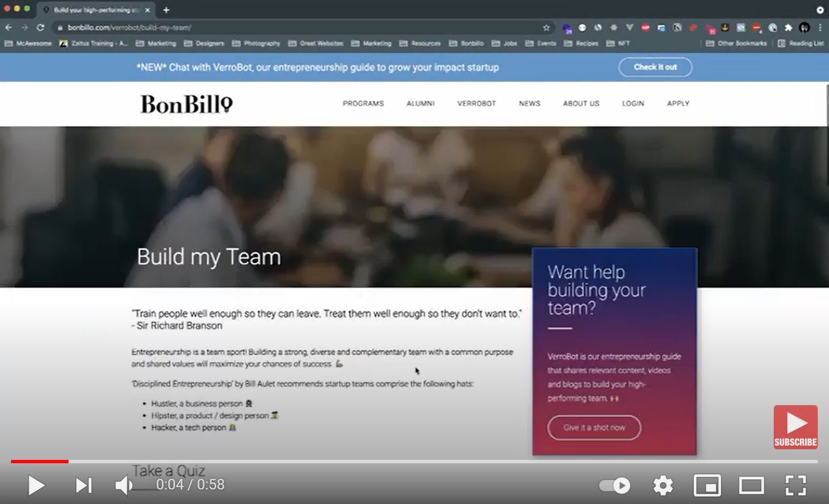Viewport: 829px width, 504px height.
Task: Open the Photography bookmarks folder
Action: point(256,43)
